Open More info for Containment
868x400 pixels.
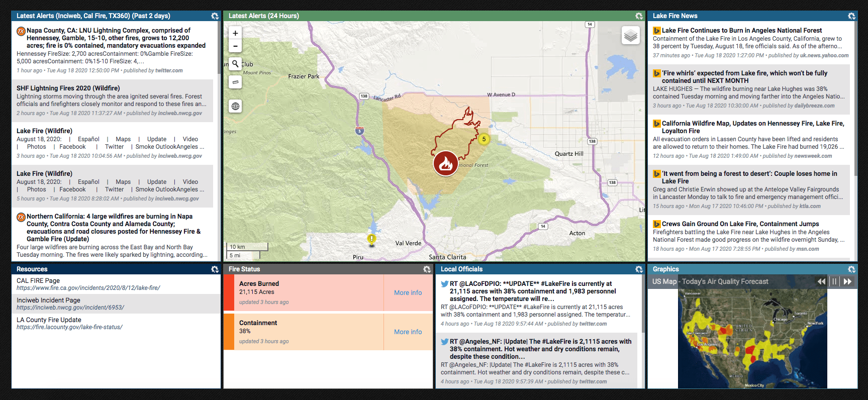408,332
